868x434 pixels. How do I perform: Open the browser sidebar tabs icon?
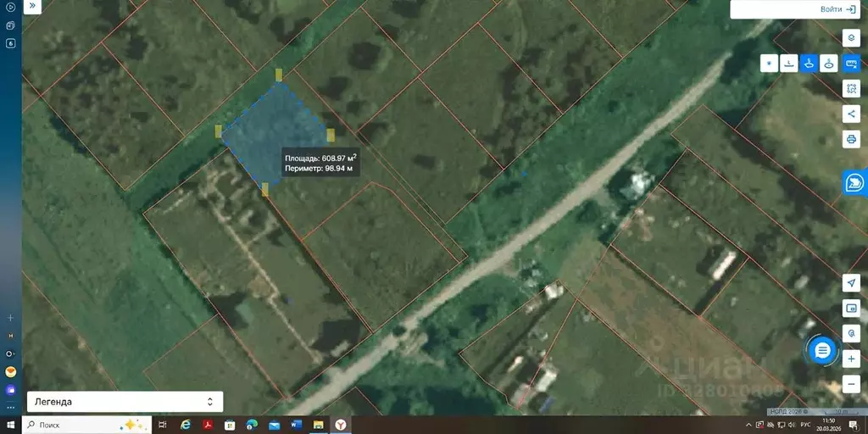[10, 25]
